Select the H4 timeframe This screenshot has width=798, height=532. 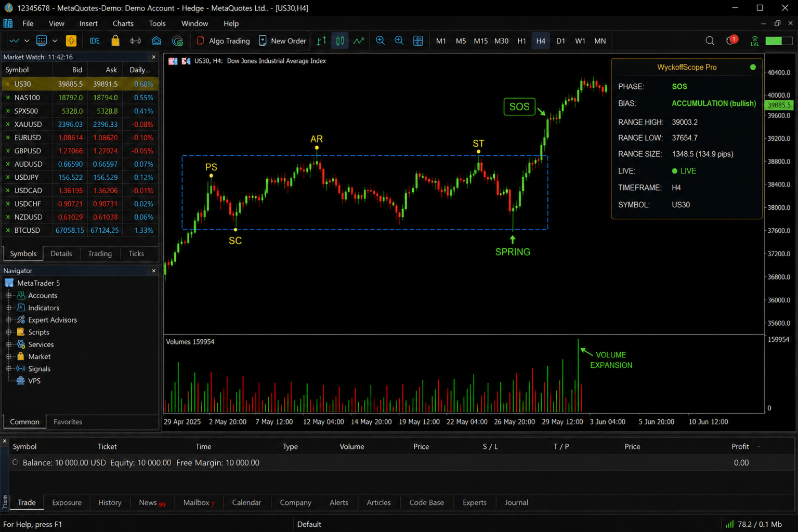click(541, 41)
